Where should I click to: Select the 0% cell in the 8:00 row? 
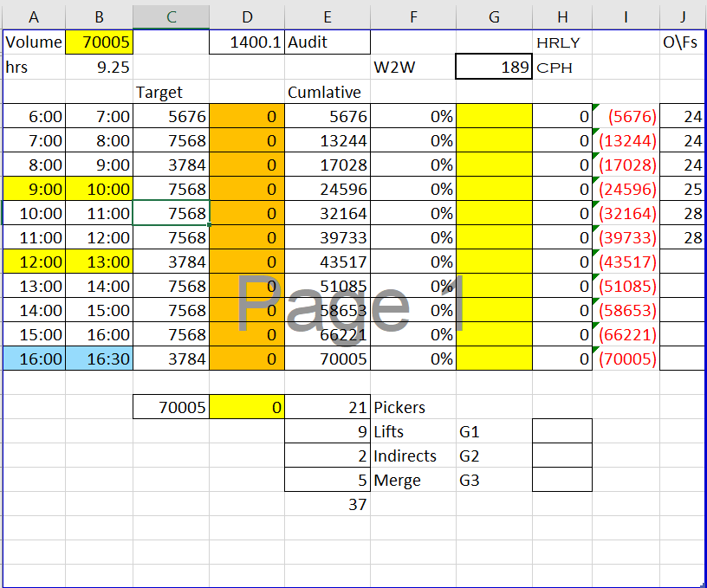(413, 165)
